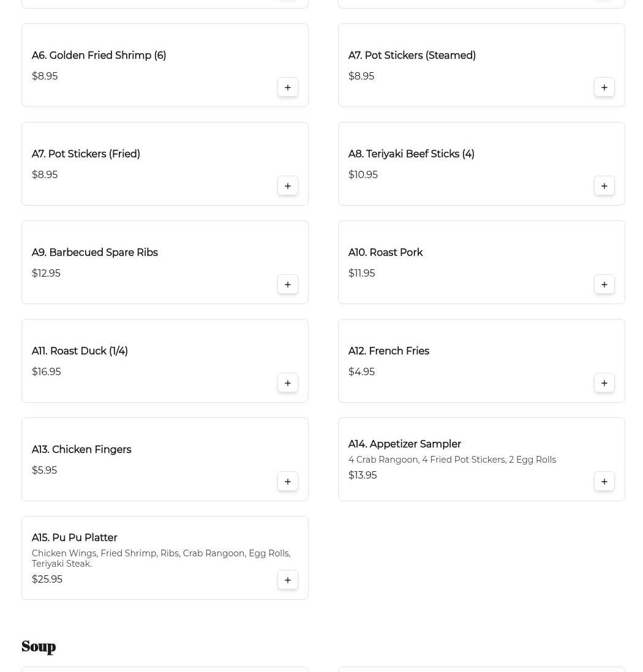Click A12. French Fries item name

coord(388,351)
